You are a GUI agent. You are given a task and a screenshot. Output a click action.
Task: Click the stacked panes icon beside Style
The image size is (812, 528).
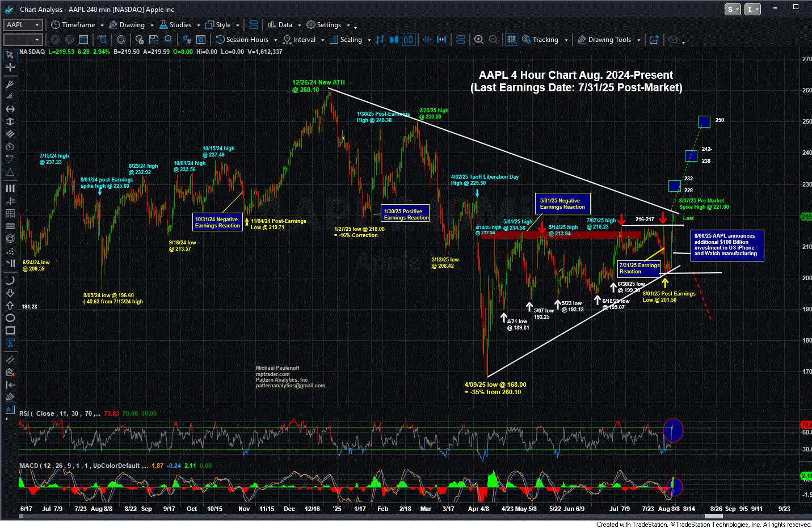click(253, 24)
